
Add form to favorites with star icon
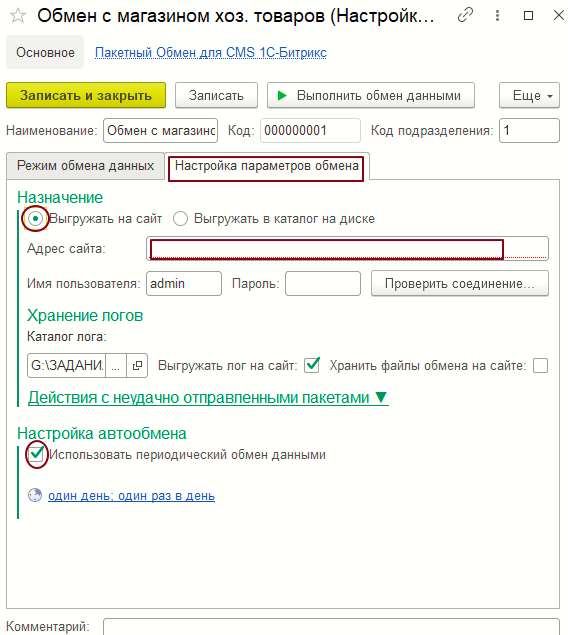pos(18,16)
